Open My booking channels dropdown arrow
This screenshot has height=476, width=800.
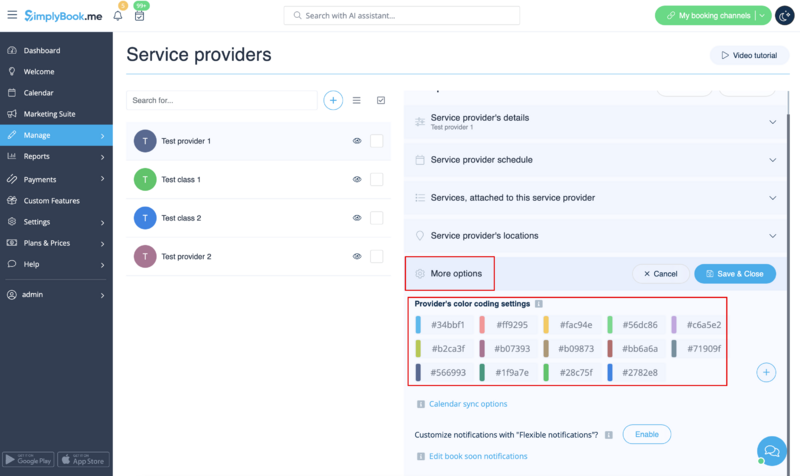click(x=762, y=16)
